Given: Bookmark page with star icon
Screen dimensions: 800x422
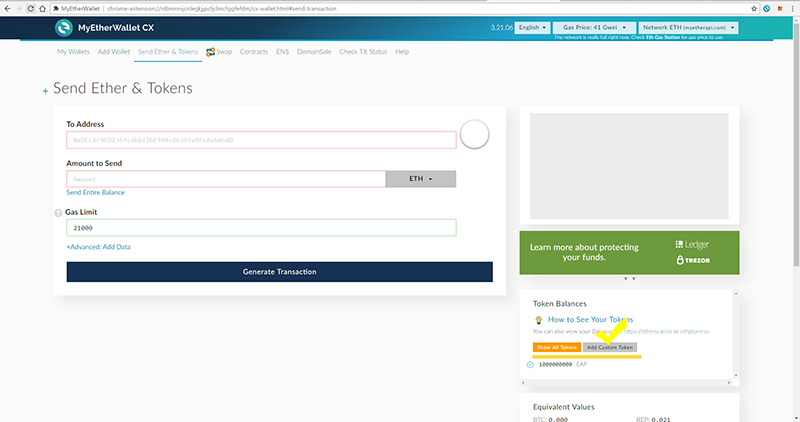Looking at the screenshot, I should (754, 9).
